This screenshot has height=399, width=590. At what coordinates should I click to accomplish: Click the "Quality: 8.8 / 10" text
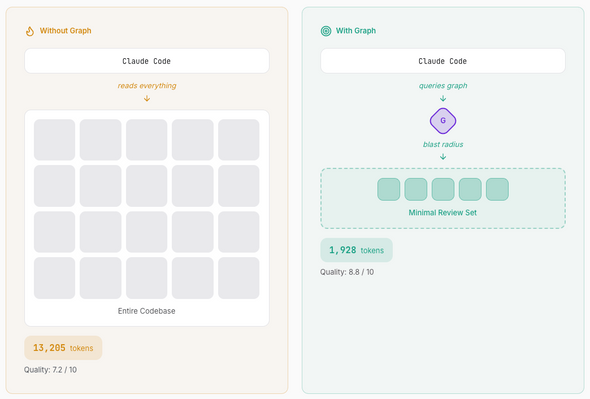pyautogui.click(x=347, y=272)
